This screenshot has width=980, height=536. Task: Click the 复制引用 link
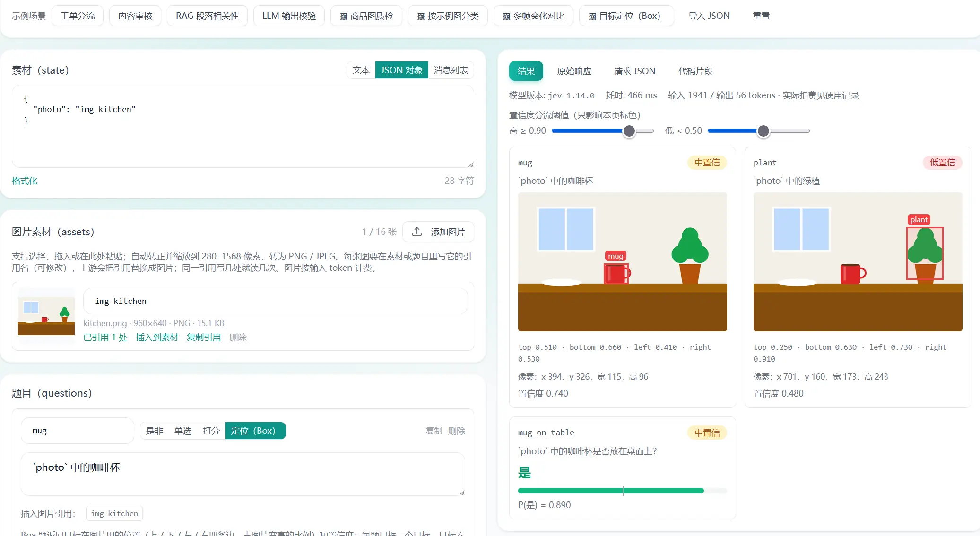pos(204,337)
